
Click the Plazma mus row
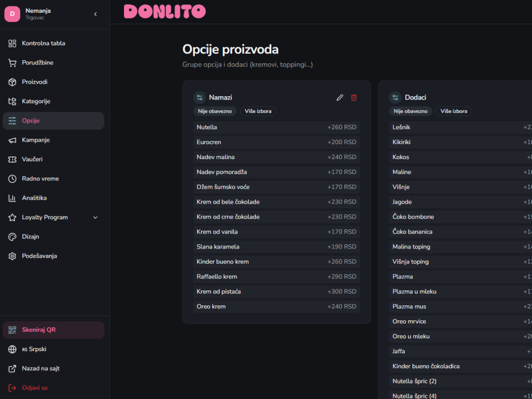[460, 306]
